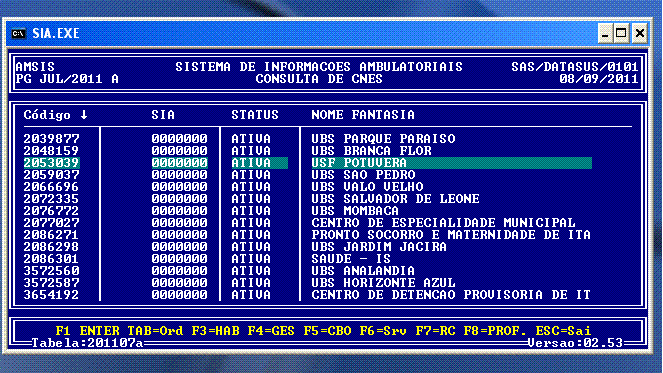This screenshot has width=663, height=373.
Task: Click UBS JARDIM JACIRA name
Action: click(x=379, y=247)
